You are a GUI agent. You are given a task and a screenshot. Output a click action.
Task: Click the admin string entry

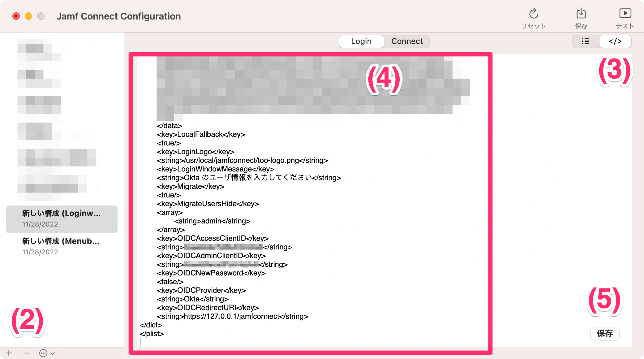click(x=212, y=221)
